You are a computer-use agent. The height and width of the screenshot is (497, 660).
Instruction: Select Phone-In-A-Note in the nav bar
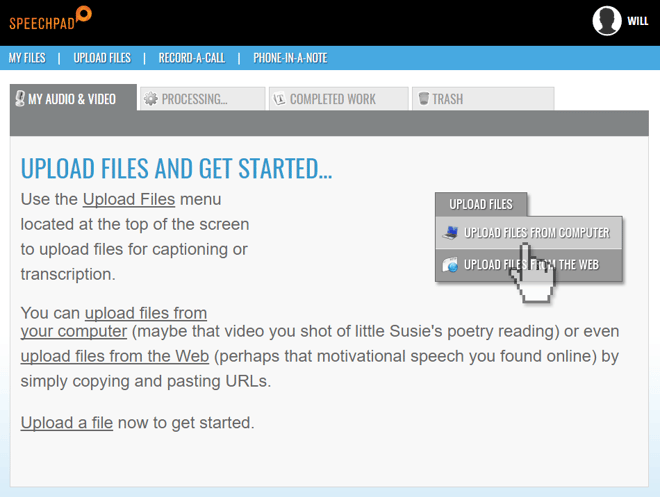point(290,58)
